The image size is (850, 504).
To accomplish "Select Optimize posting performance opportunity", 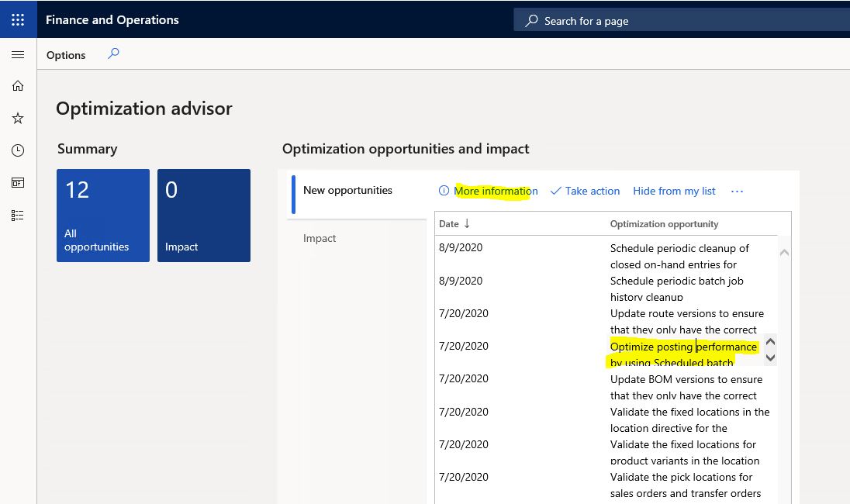I will [x=683, y=354].
